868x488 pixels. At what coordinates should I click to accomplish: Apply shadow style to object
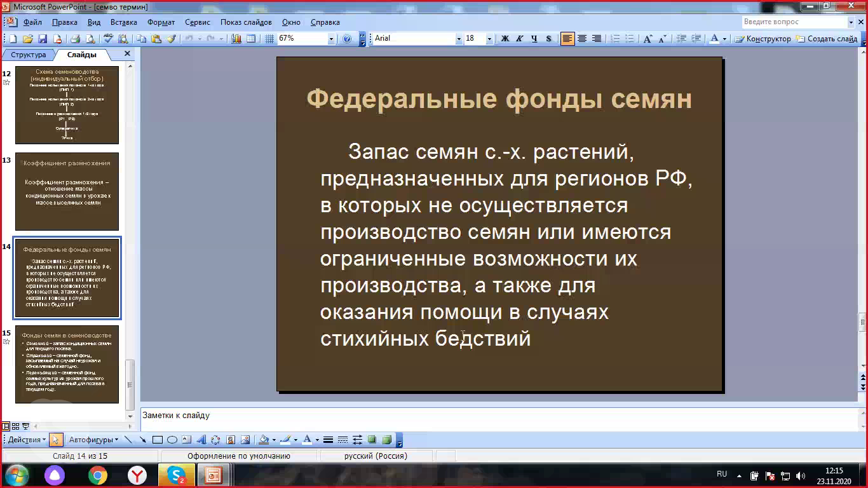(x=372, y=440)
